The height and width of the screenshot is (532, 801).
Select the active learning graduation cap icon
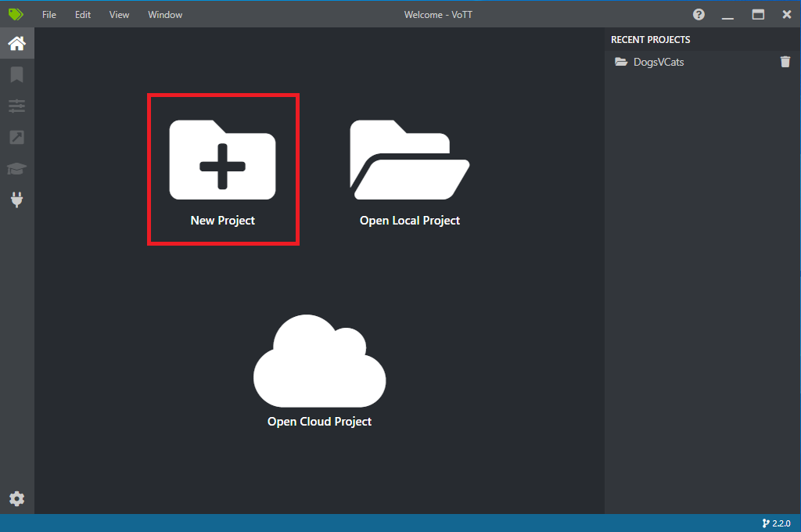17,169
